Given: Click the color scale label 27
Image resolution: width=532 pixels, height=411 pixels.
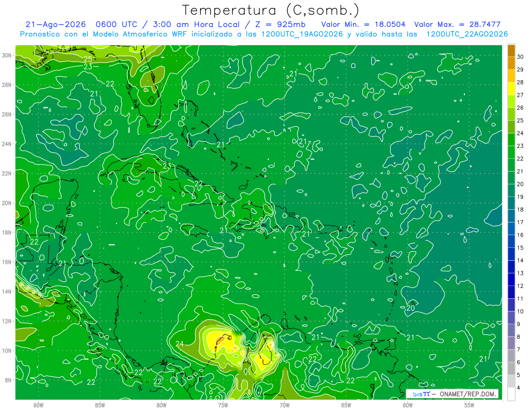Looking at the screenshot, I should [x=520, y=95].
